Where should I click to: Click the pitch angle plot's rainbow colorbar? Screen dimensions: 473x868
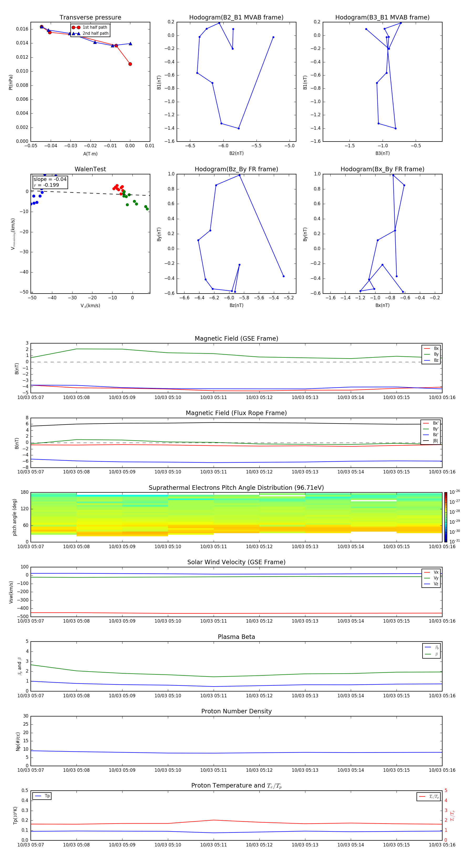446,517
